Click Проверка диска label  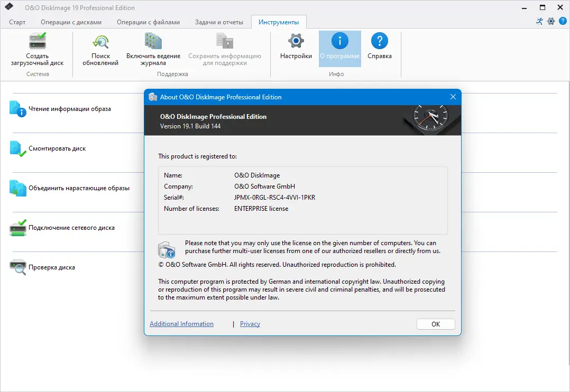click(x=52, y=267)
